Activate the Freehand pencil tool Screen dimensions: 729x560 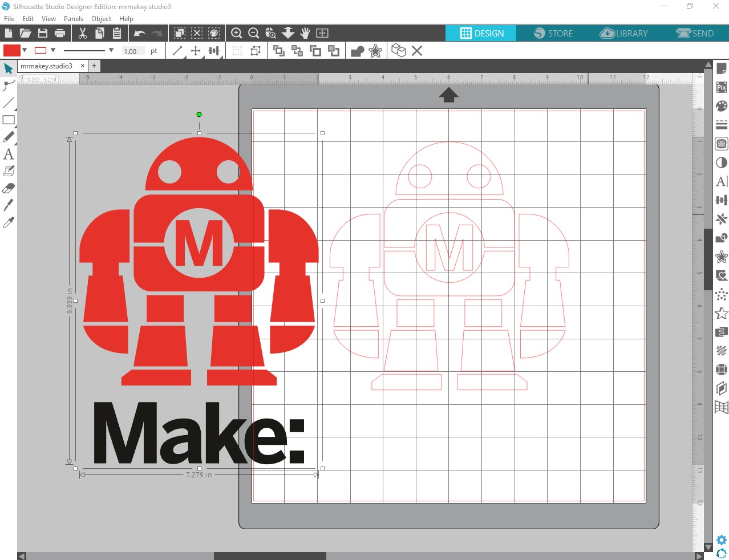tap(9, 137)
